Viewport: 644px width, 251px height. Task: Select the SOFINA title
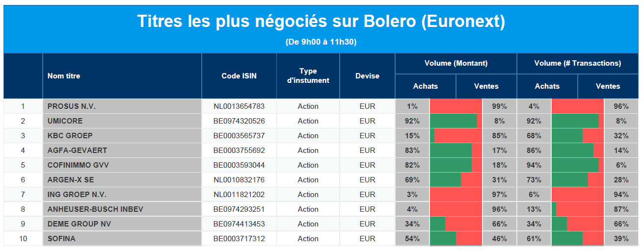tap(61, 239)
